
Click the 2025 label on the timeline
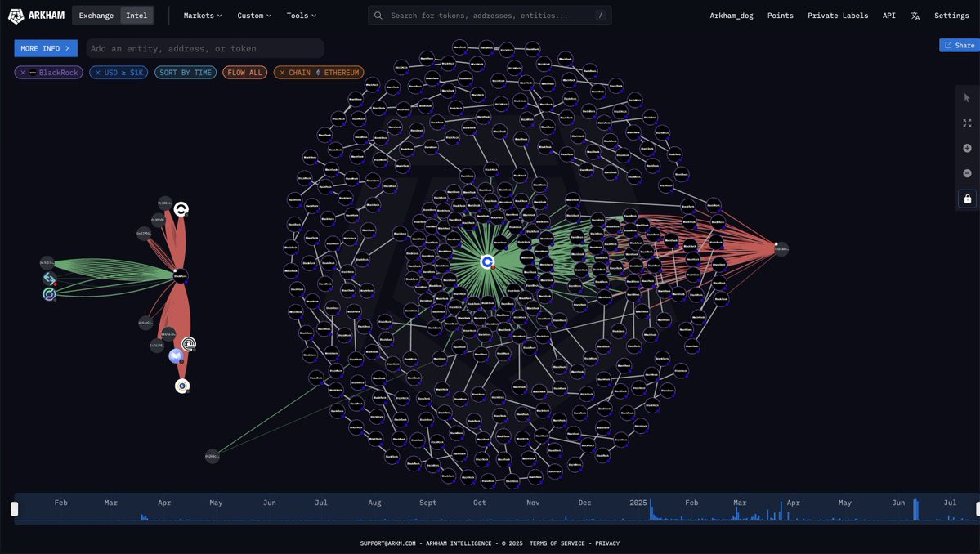[x=638, y=503]
